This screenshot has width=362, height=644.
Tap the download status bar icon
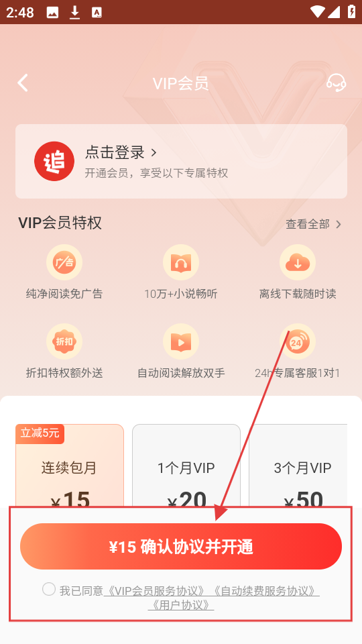74,12
